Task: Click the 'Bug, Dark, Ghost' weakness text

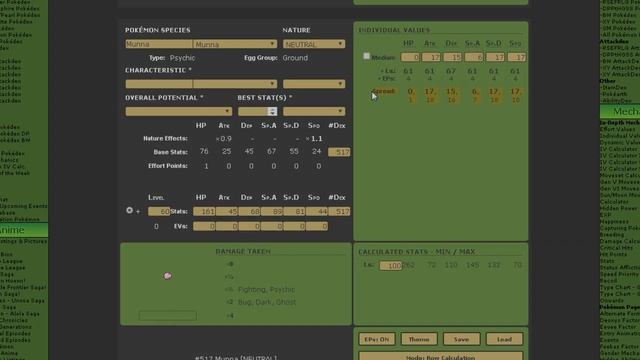Action: (x=267, y=302)
